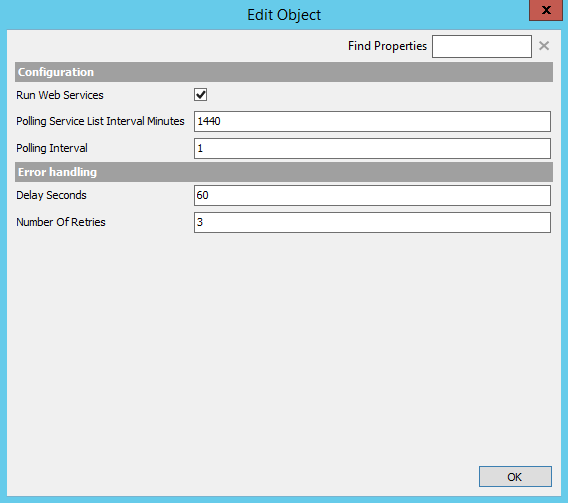Click the Error handling section header

tap(284, 172)
